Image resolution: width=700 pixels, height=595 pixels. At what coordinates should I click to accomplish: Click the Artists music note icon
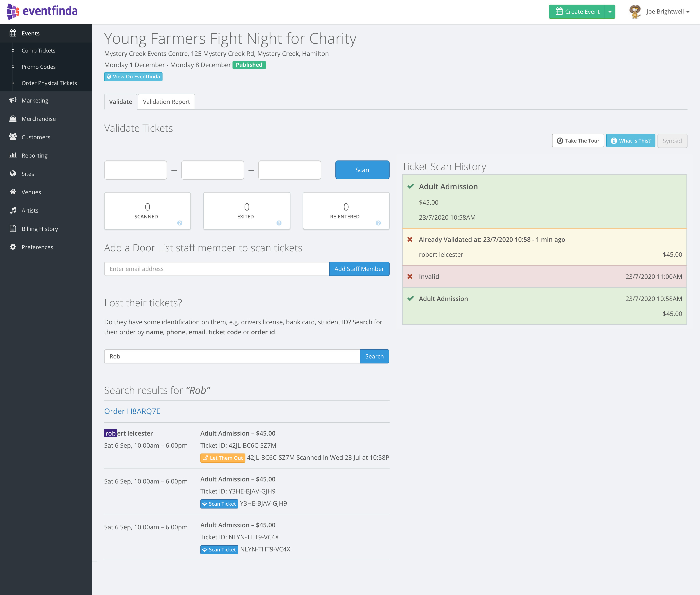13,210
